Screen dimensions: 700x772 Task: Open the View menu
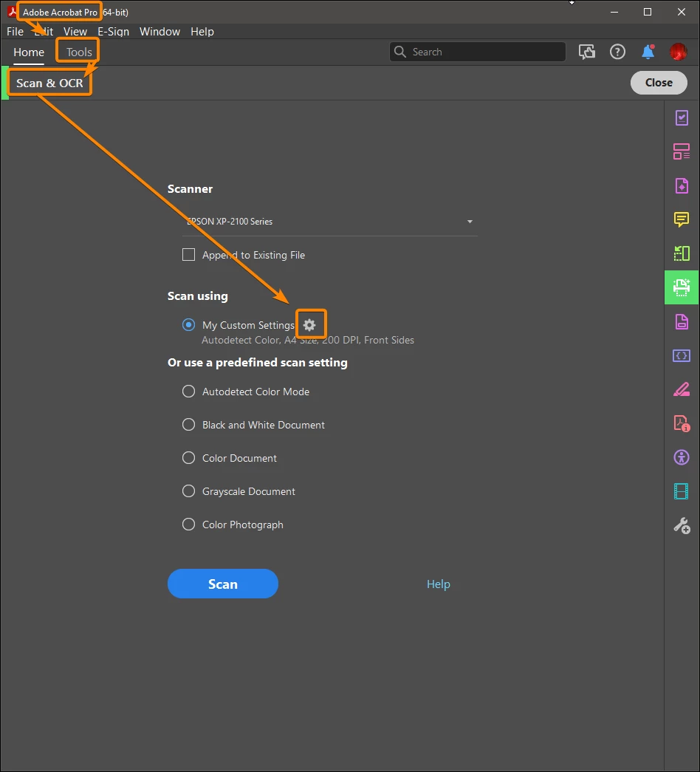75,32
